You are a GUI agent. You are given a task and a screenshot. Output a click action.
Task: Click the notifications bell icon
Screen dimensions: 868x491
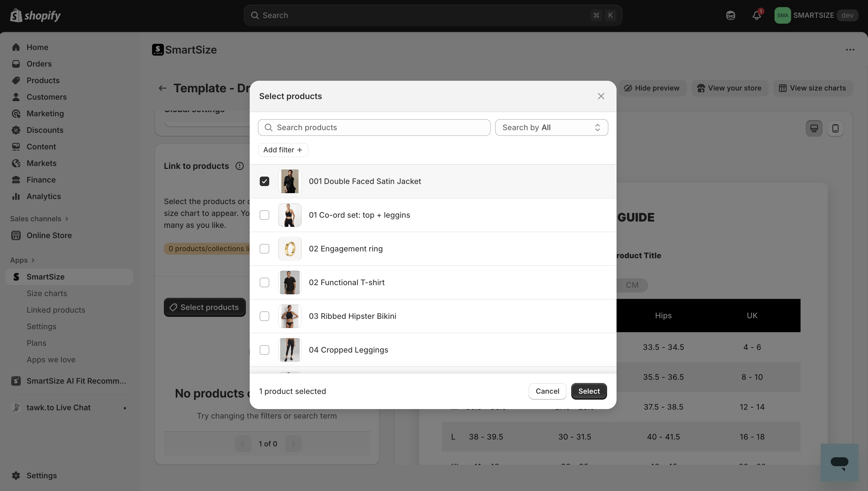[756, 15]
